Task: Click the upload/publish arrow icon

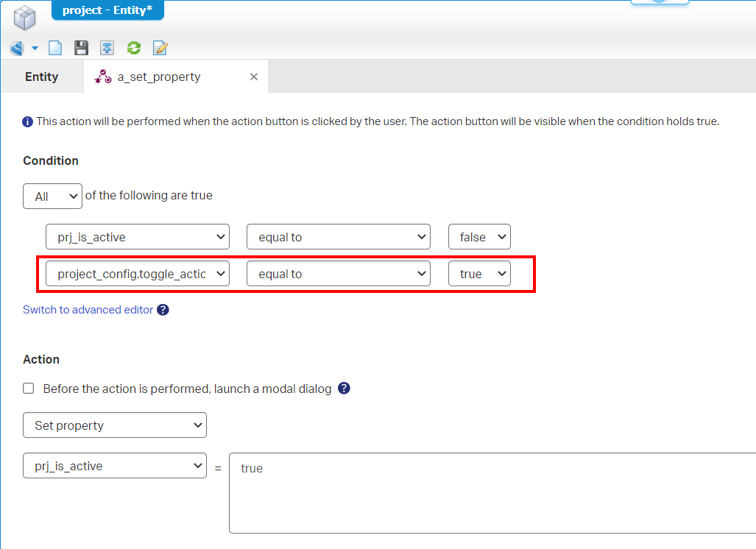Action: click(x=107, y=48)
